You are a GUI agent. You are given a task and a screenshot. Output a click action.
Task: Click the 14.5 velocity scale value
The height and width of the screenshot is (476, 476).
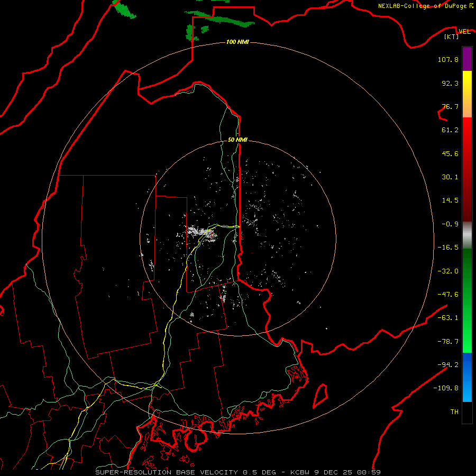(x=450, y=200)
